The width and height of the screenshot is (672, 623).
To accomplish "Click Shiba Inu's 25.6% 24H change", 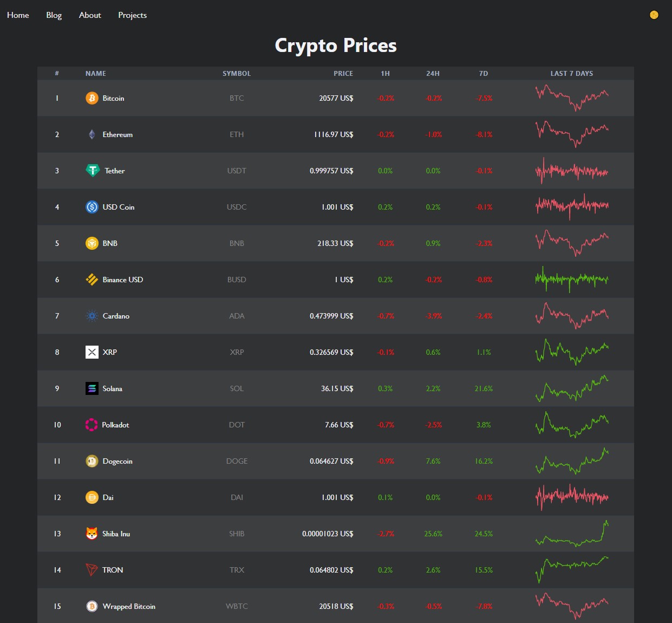I will [433, 534].
